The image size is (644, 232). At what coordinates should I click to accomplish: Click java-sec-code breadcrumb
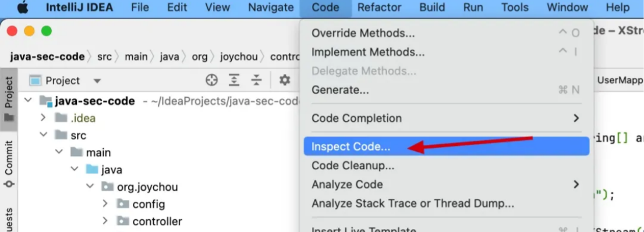click(47, 56)
